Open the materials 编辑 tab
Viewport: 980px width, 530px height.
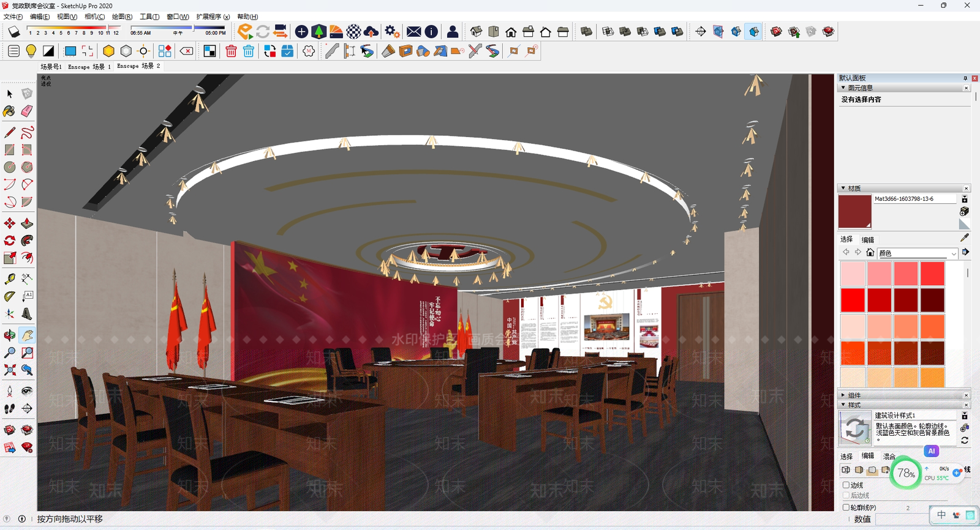pyautogui.click(x=868, y=239)
